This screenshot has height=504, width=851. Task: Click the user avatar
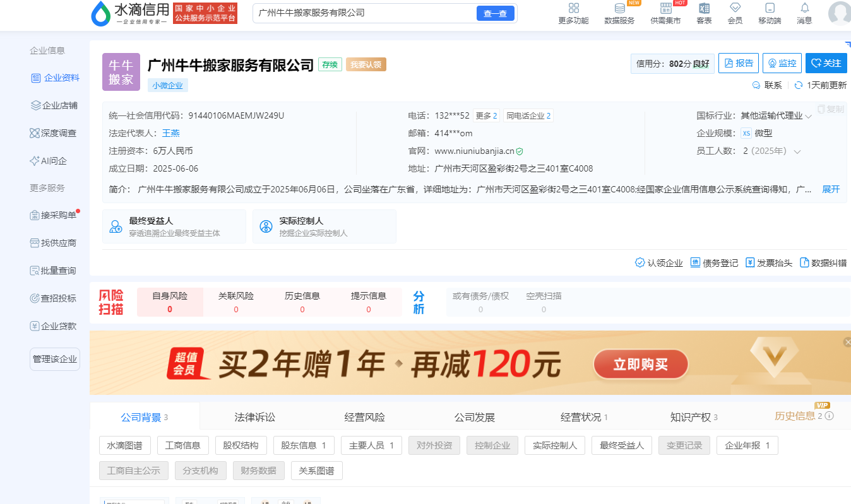coord(839,13)
